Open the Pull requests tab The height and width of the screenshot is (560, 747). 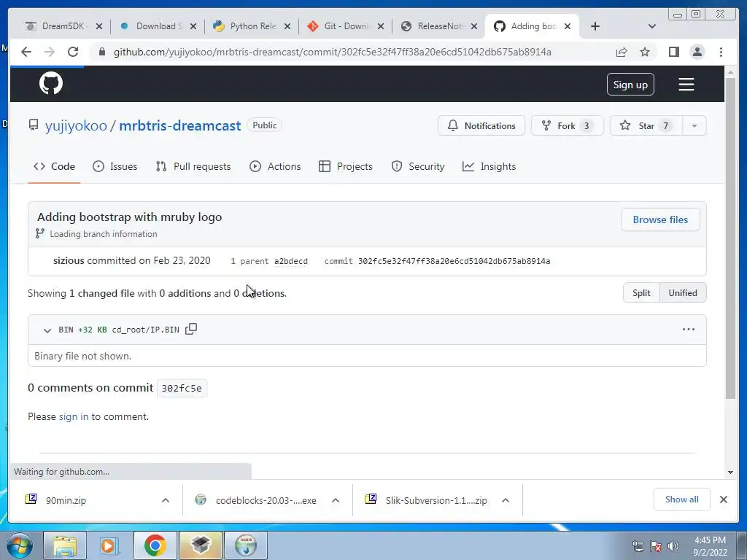193,166
